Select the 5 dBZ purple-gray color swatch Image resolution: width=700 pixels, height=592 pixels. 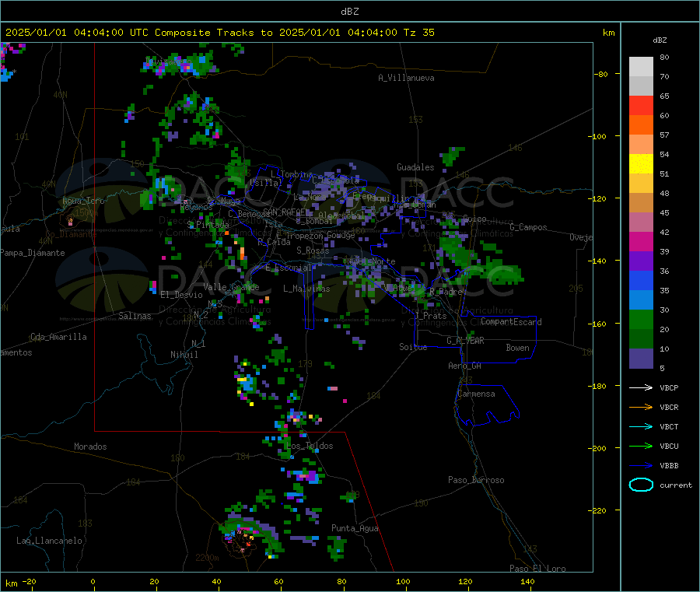pyautogui.click(x=641, y=359)
